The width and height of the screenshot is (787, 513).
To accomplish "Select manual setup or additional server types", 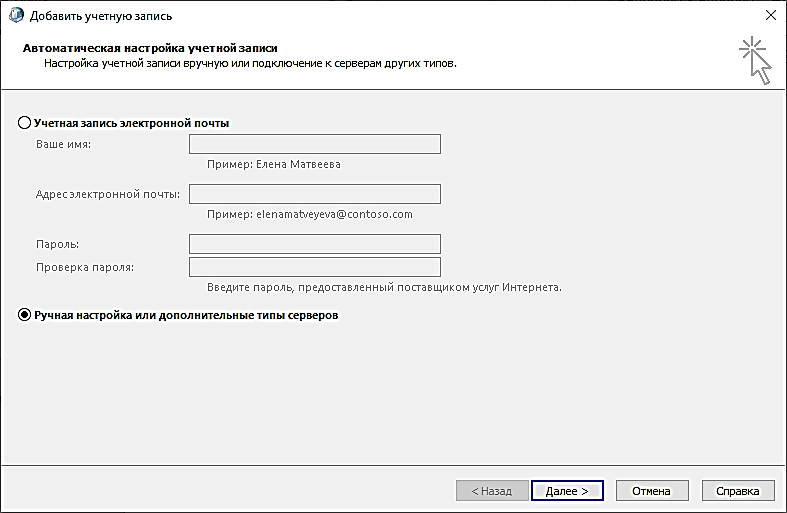I will (24, 315).
